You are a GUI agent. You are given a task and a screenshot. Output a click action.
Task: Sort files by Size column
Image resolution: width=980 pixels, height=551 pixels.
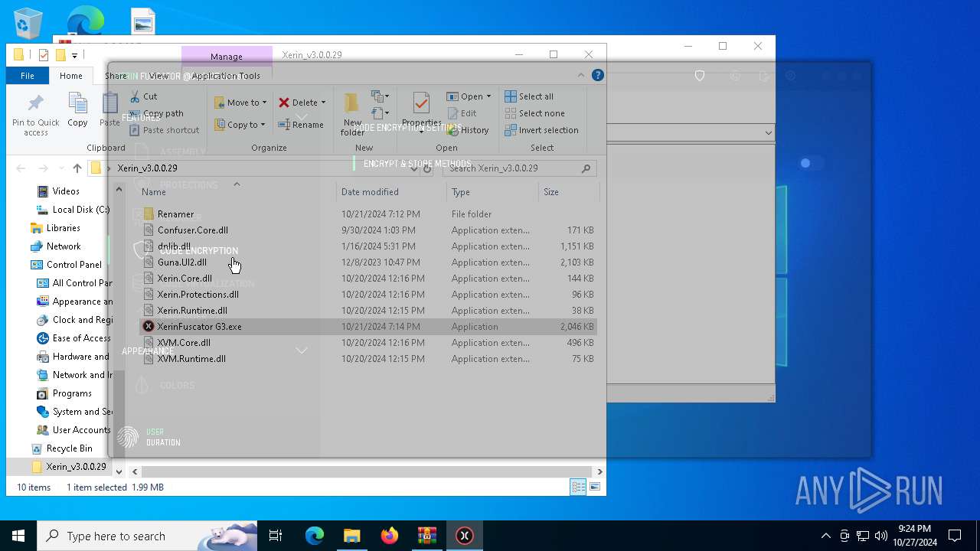point(569,192)
